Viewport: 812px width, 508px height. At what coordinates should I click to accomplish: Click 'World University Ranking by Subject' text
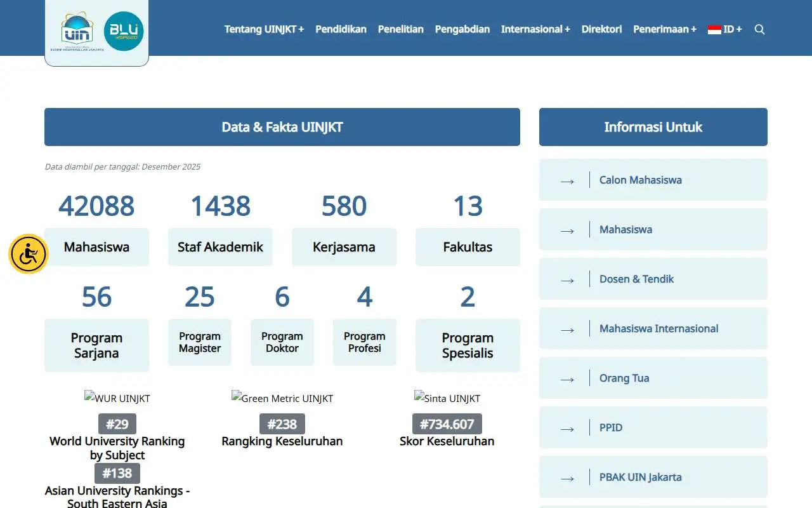(117, 448)
